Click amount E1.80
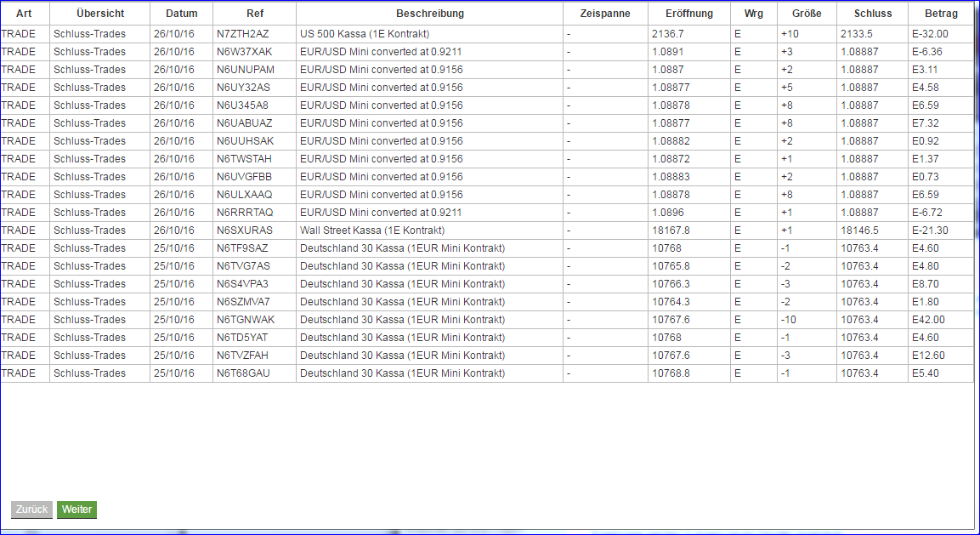Viewport: 980px width, 535px height. [926, 302]
